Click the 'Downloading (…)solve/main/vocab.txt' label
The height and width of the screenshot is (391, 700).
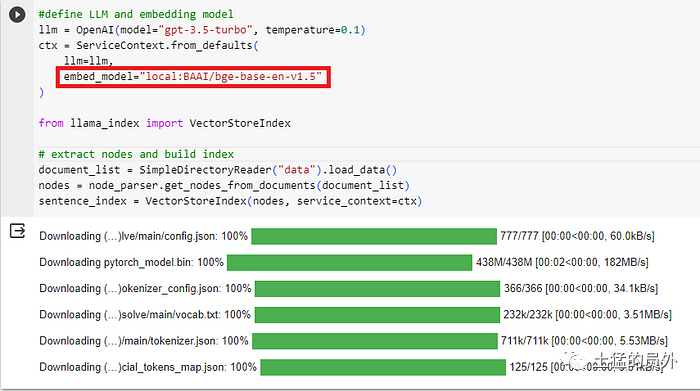point(145,315)
